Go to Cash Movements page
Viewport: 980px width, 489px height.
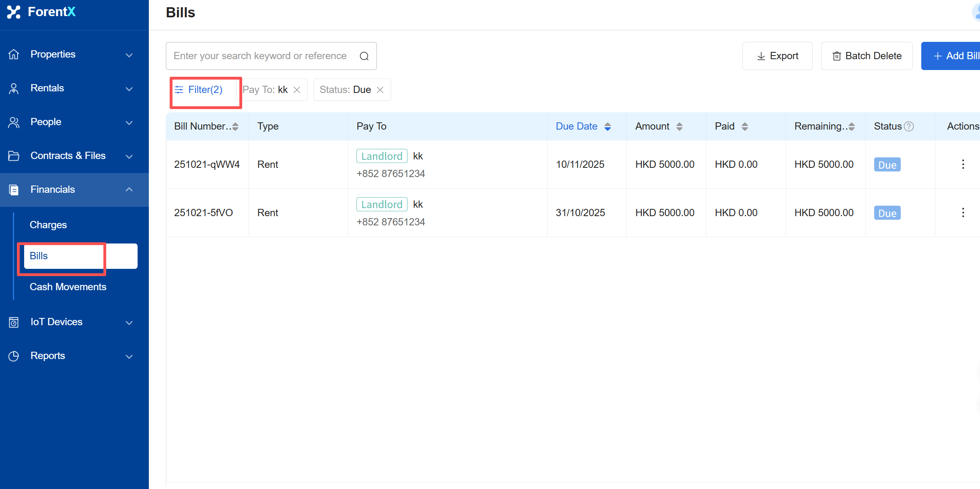[x=68, y=287]
